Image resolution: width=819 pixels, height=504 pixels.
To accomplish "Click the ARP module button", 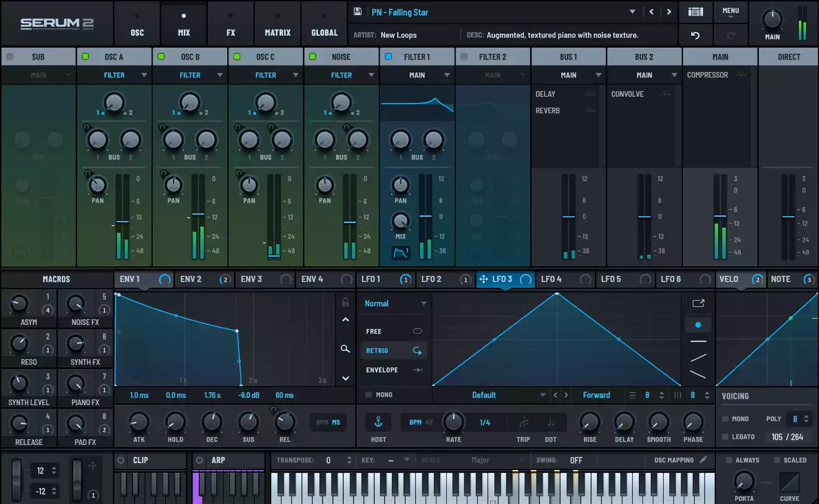I will 229,460.
